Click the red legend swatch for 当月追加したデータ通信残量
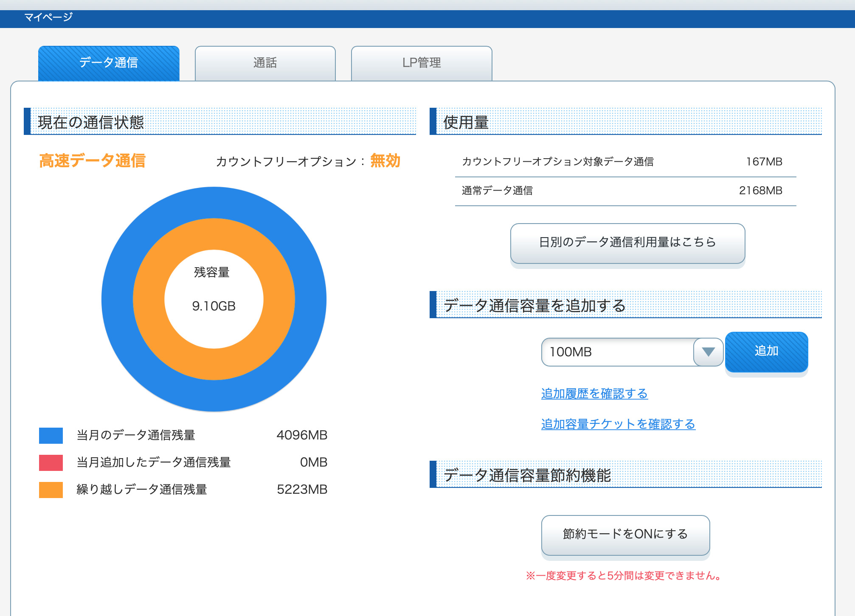The image size is (855, 616). click(51, 462)
